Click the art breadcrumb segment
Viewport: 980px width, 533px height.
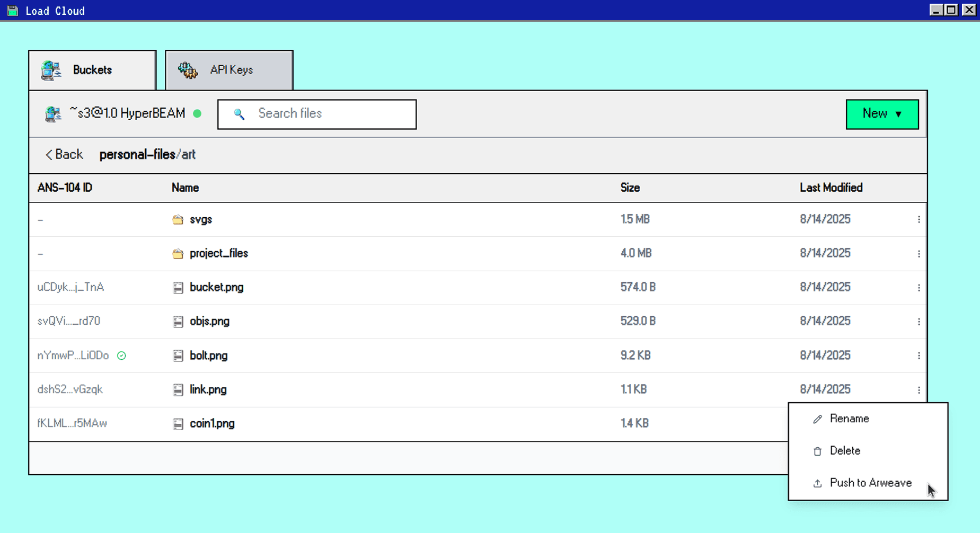189,155
